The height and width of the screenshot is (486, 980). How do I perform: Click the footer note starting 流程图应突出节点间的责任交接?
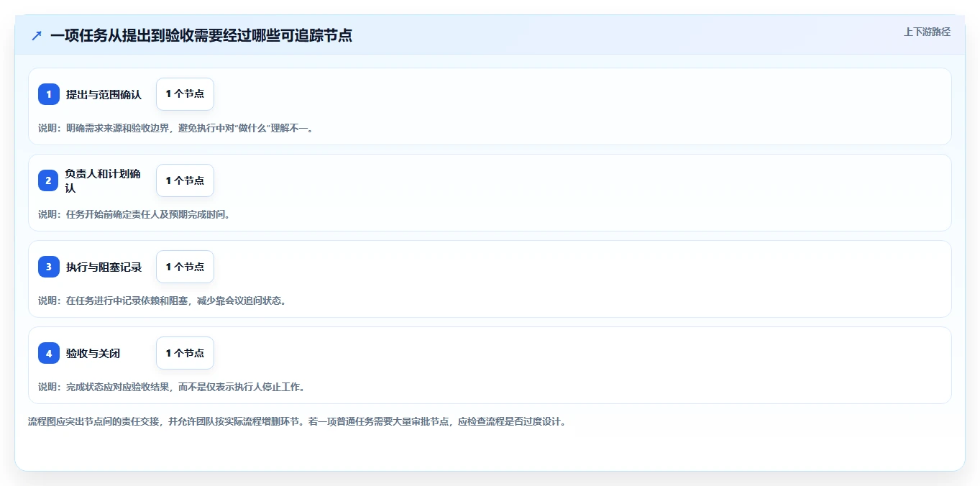[297, 421]
